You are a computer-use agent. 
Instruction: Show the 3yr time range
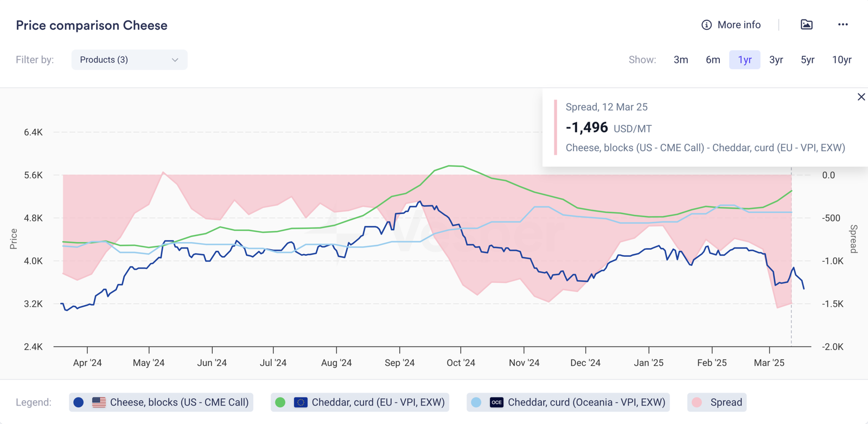776,60
